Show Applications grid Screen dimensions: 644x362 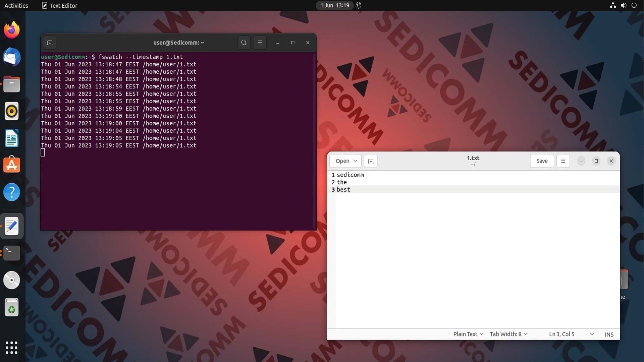point(12,348)
